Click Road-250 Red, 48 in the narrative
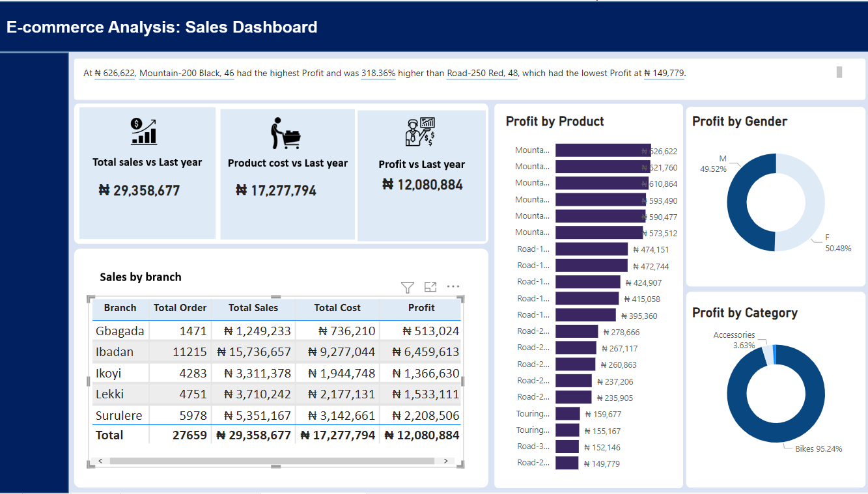Screen dimensions: 868x494 tap(483, 74)
